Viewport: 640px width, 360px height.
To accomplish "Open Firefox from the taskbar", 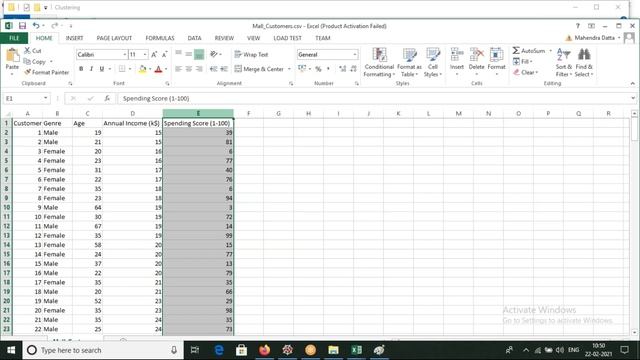I will 264,350.
